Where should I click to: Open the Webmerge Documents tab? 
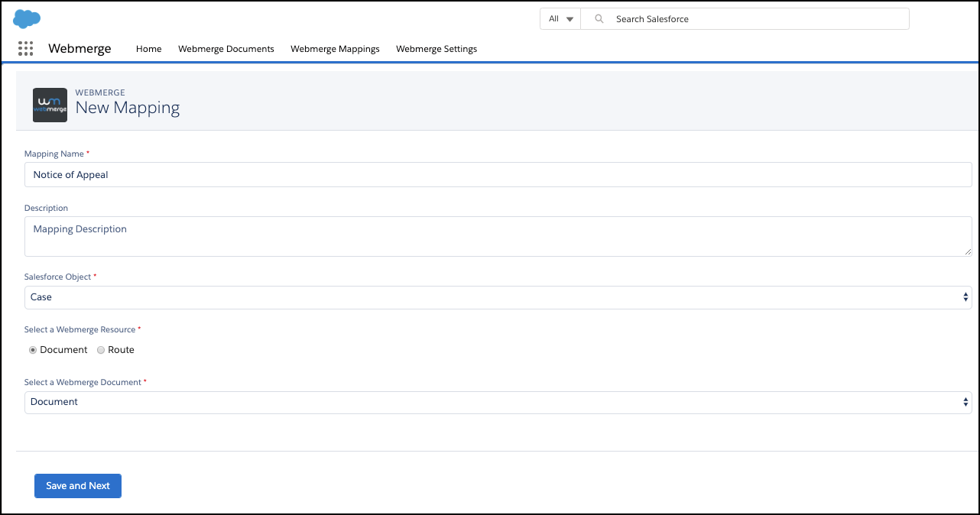point(226,49)
